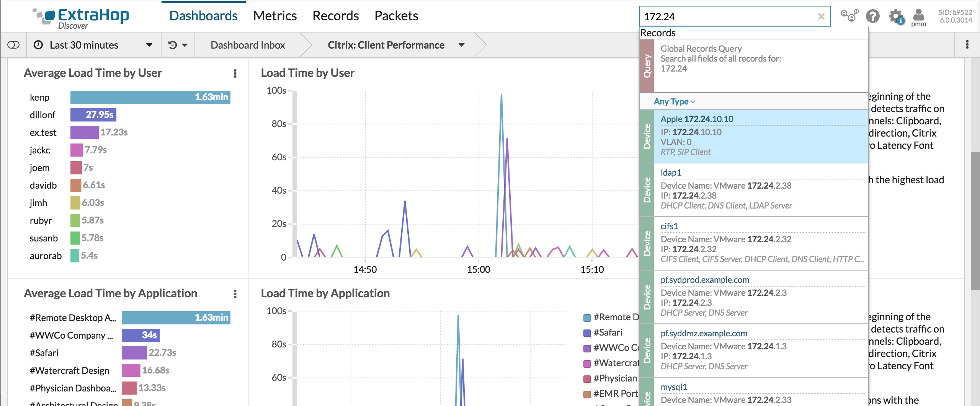
Task: Open the Citrix: Client Performance dropdown arrow
Action: click(462, 45)
